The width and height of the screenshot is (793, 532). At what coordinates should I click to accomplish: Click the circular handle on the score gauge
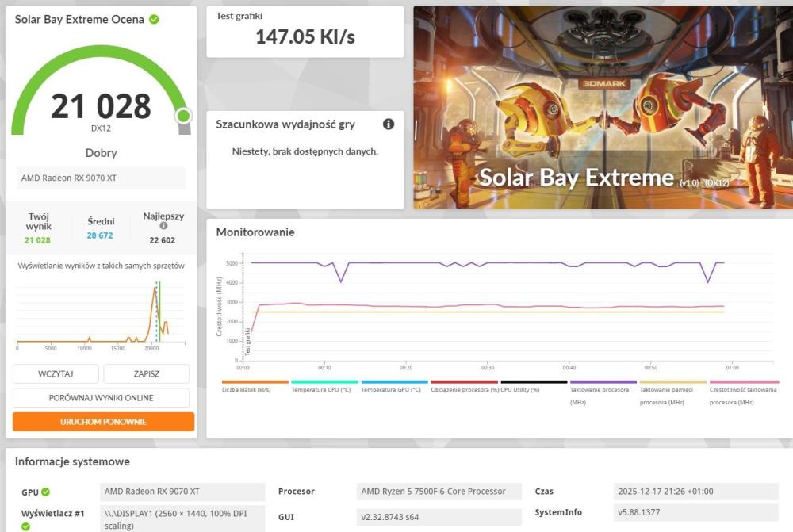[x=183, y=117]
